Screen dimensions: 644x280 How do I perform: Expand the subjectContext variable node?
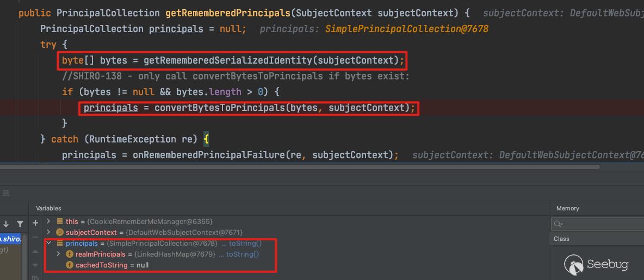coord(49,232)
